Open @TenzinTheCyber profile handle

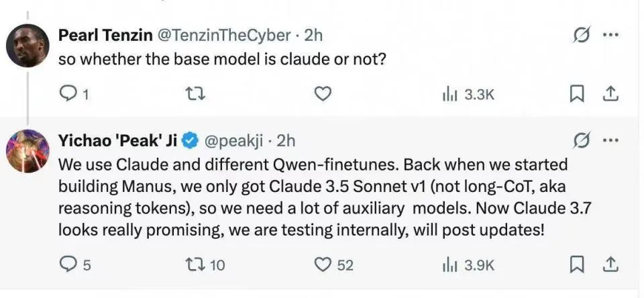(x=228, y=35)
